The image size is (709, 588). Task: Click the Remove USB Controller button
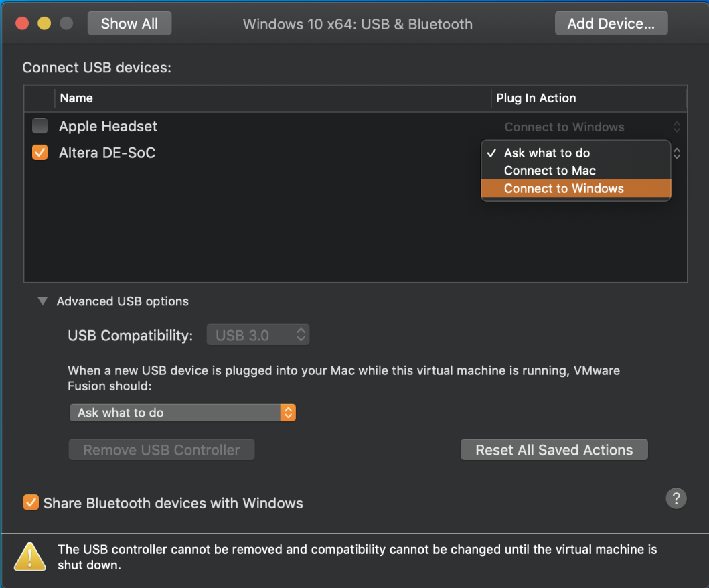coord(161,449)
